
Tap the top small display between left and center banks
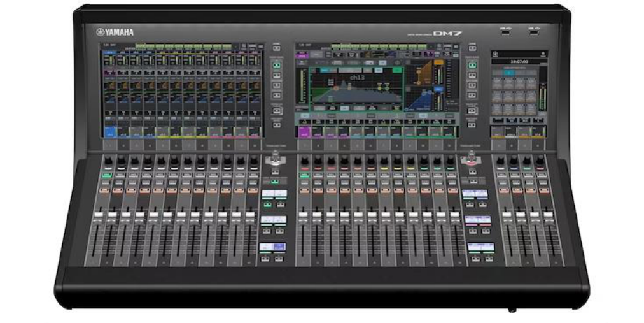point(274,194)
